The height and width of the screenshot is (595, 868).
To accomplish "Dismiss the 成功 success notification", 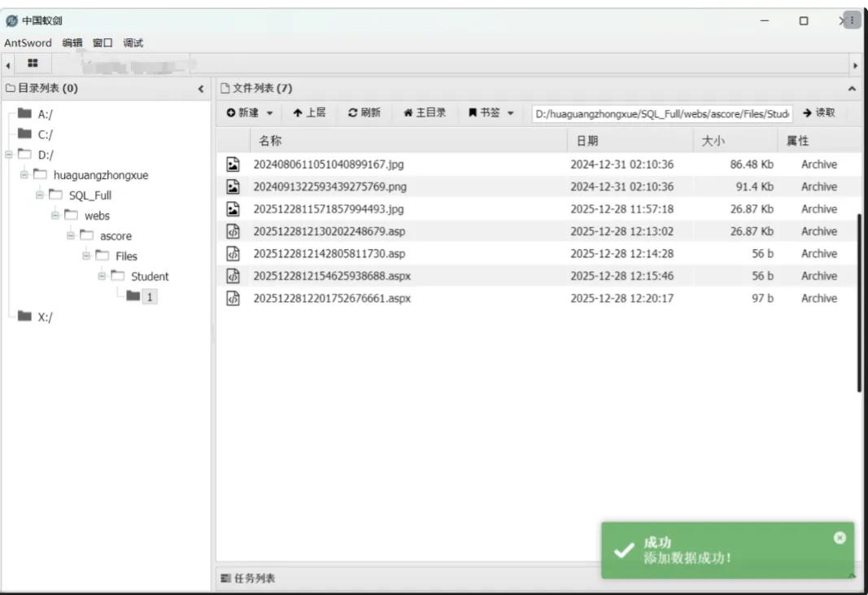I will click(x=840, y=537).
